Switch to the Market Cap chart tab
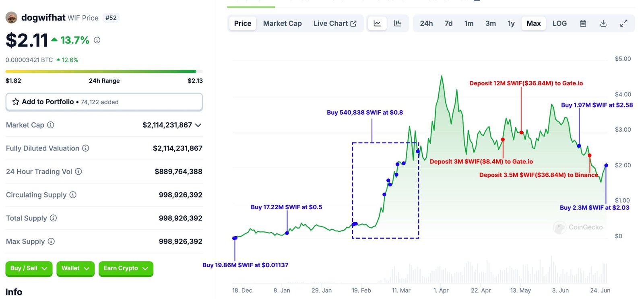The width and height of the screenshot is (644, 299). coord(283,23)
